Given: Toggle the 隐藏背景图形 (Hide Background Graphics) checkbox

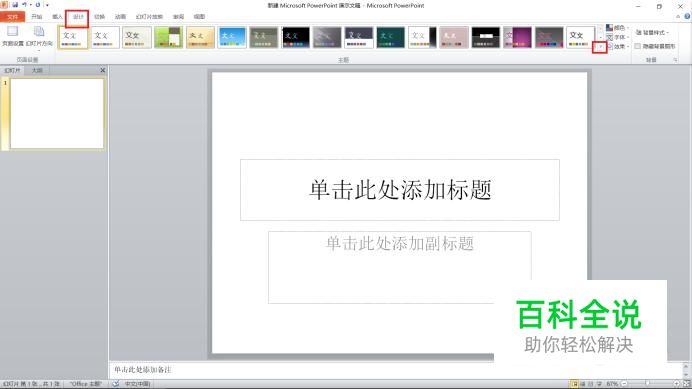Looking at the screenshot, I should point(638,46).
